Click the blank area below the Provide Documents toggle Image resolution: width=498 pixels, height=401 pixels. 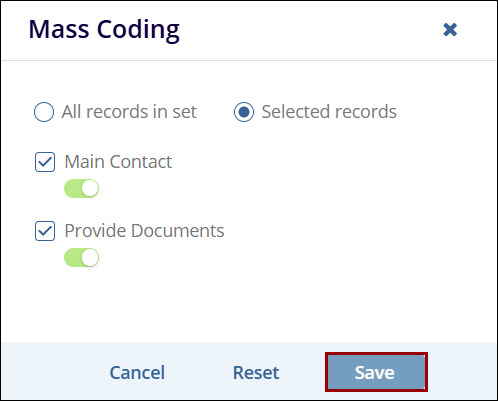tap(248, 303)
